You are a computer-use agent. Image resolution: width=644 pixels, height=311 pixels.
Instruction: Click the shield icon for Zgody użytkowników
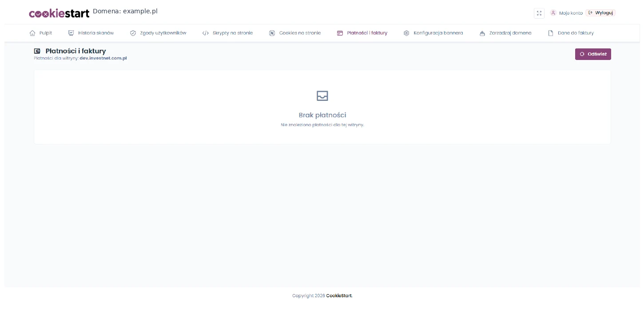tap(133, 33)
